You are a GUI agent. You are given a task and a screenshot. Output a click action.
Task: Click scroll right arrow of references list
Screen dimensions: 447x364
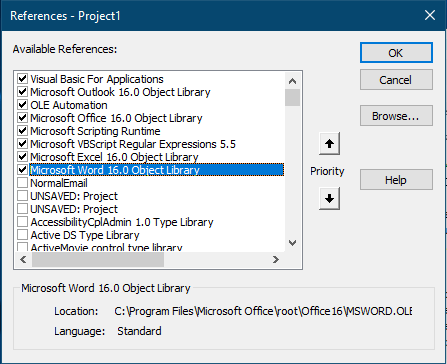[276, 259]
